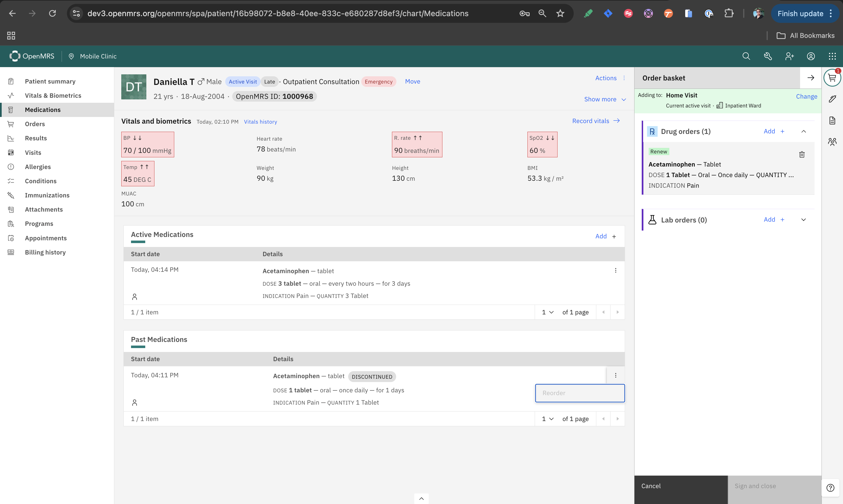This screenshot has height=504, width=843.
Task: Open Active Medications page number dropdown
Action: 547,312
